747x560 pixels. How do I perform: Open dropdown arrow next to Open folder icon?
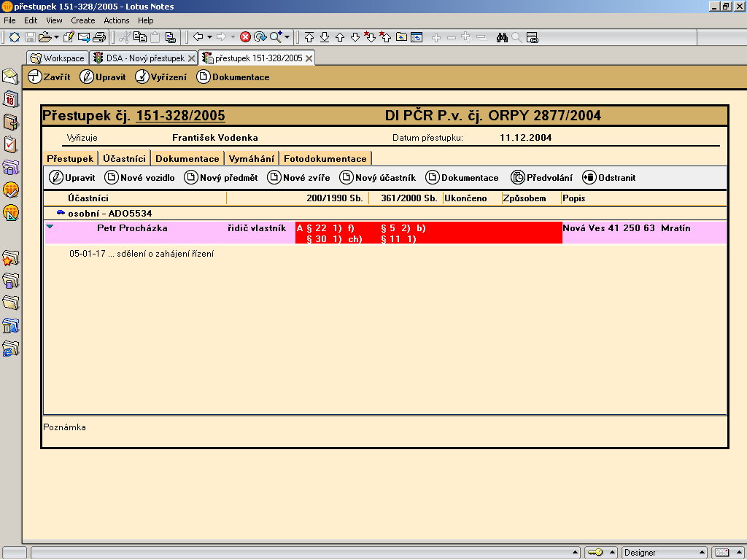coord(56,37)
